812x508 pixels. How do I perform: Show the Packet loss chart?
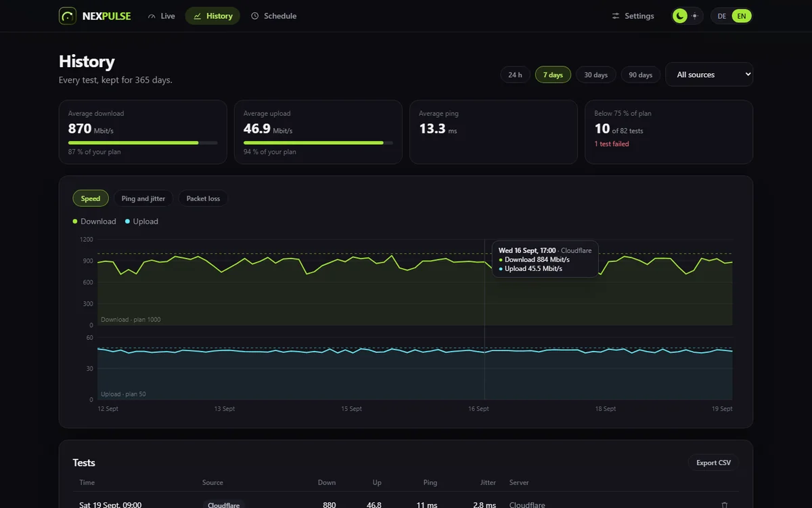coord(203,198)
